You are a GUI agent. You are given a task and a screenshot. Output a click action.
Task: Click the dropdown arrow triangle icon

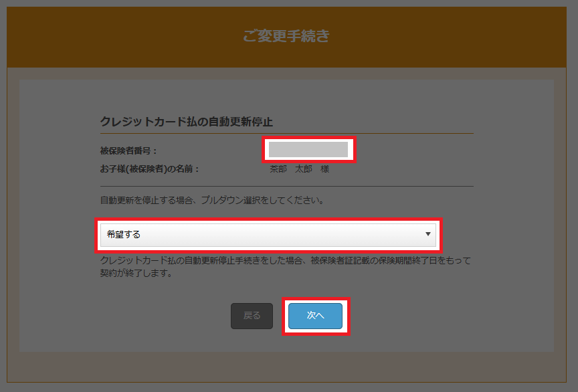click(x=427, y=235)
